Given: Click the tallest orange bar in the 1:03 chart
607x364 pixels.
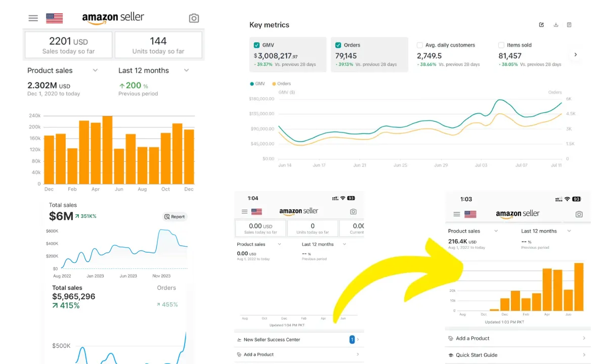Looking at the screenshot, I should (x=579, y=287).
